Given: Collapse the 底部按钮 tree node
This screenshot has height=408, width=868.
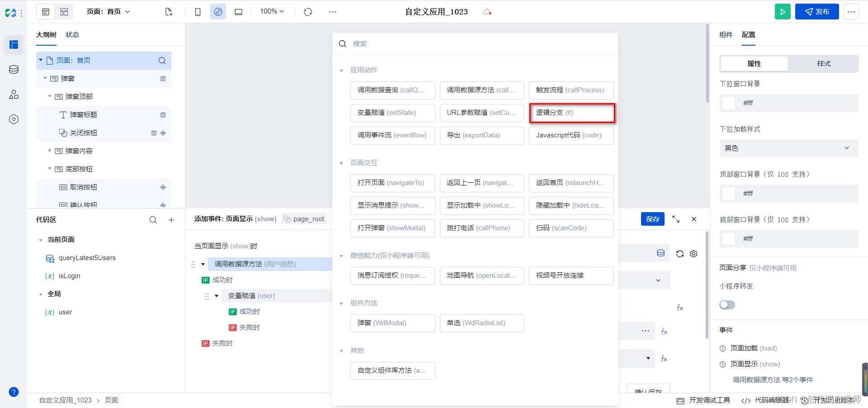Looking at the screenshot, I should point(50,169).
